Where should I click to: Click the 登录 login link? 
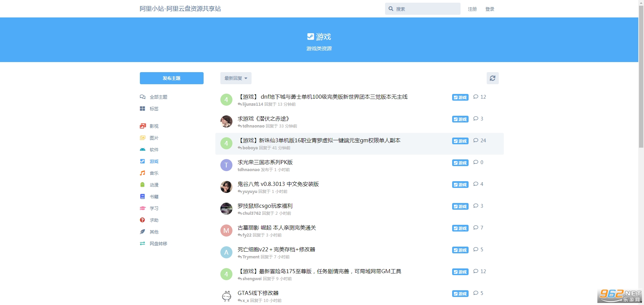pos(490,9)
